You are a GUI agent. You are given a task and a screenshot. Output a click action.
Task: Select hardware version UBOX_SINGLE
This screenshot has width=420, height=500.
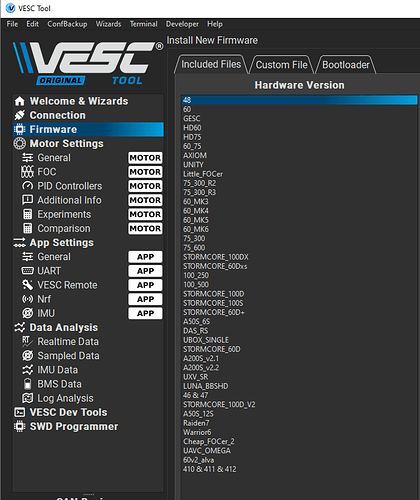[299, 340]
